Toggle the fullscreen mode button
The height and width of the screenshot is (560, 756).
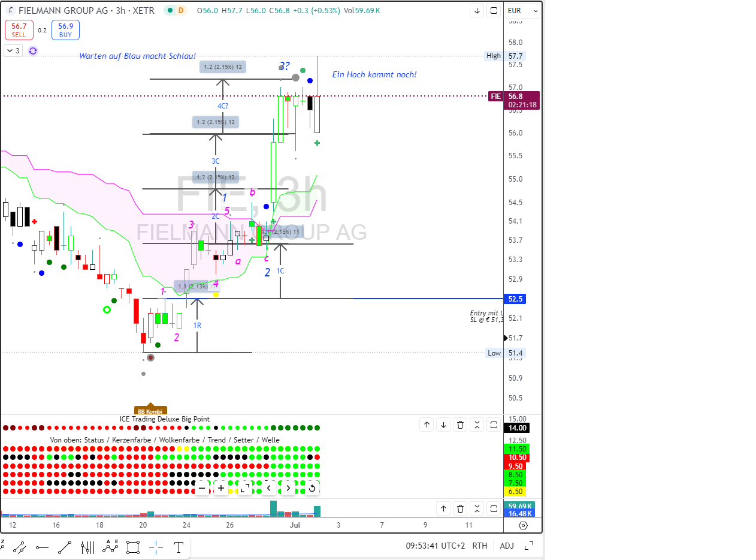[x=529, y=546]
